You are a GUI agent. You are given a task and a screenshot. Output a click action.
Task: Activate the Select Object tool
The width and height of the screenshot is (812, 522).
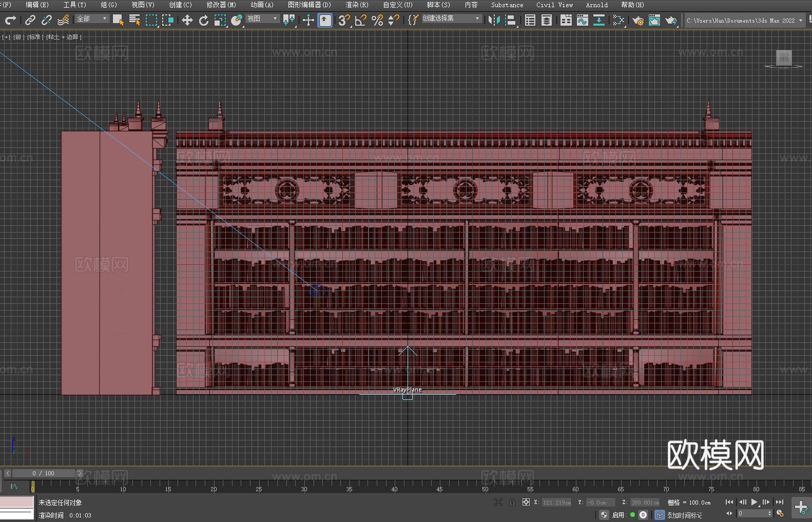[118, 20]
